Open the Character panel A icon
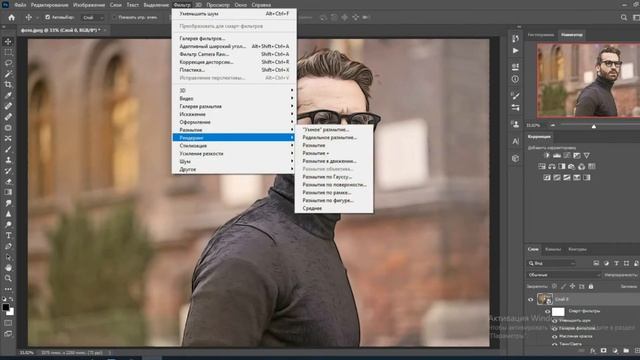 point(516,141)
